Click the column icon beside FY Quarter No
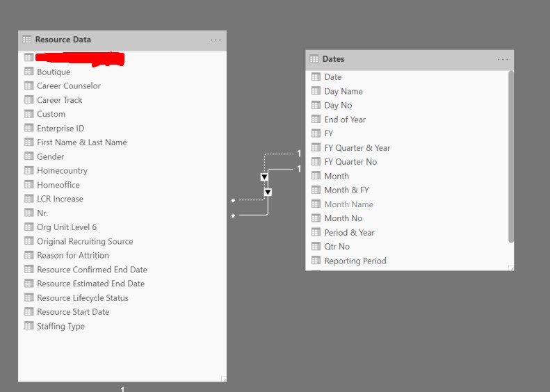Viewport: 550px width, 392px height. click(x=316, y=162)
